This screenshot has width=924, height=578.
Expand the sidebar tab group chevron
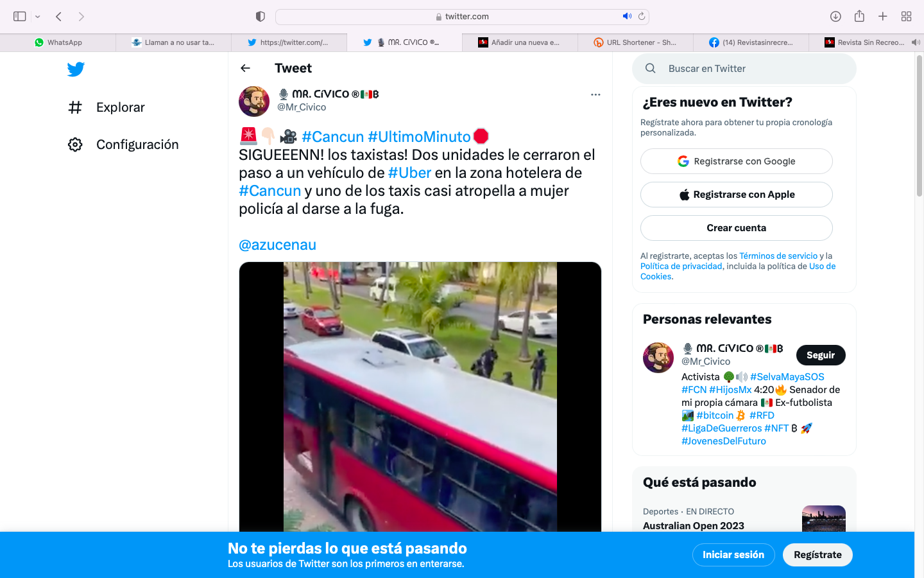pyautogui.click(x=38, y=17)
